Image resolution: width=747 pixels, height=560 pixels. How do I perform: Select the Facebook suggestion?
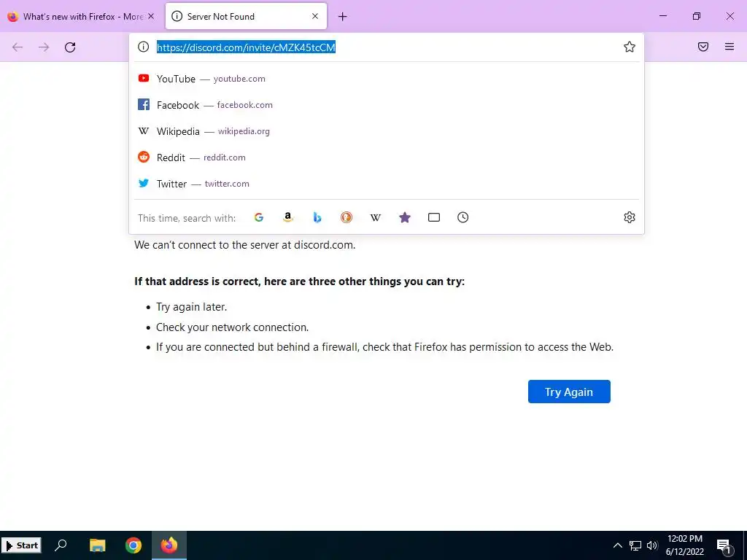click(x=387, y=105)
